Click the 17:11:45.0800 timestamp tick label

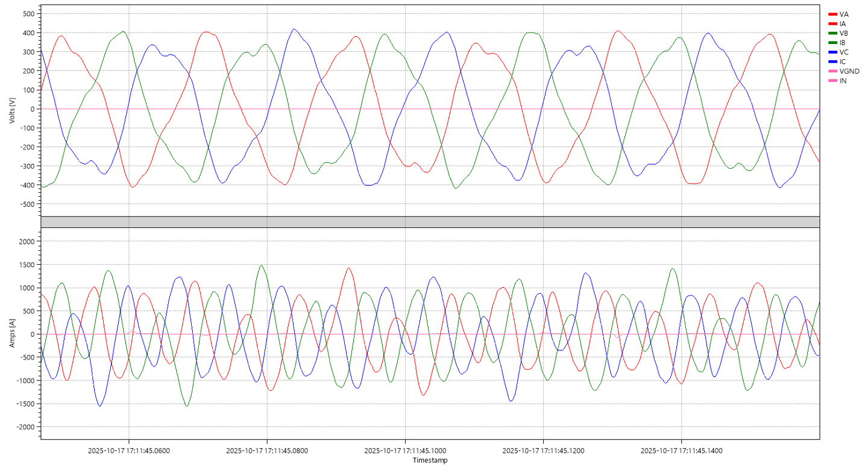coord(266,450)
